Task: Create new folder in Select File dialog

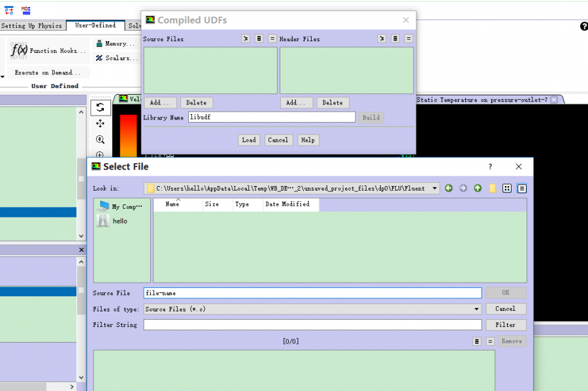Action: 493,189
